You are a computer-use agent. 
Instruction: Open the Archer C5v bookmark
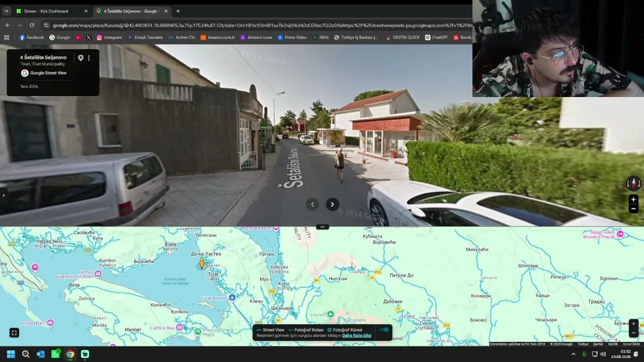(x=182, y=37)
